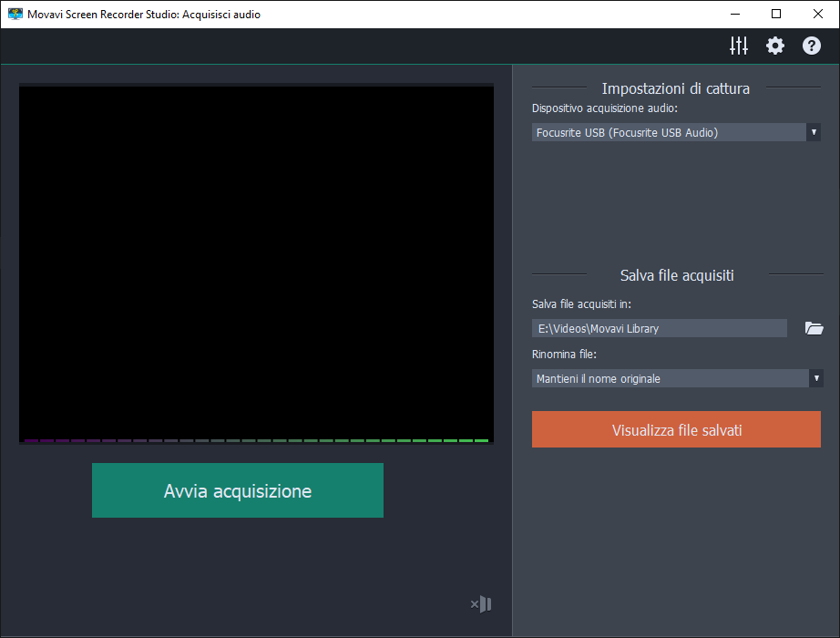Expand audio capture device dropdown arrow

point(814,133)
